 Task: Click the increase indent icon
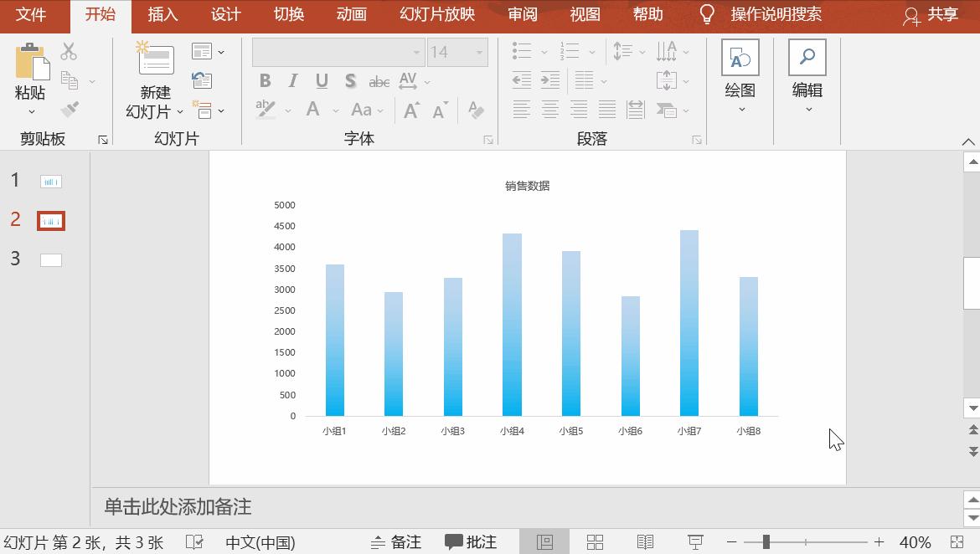pos(550,81)
